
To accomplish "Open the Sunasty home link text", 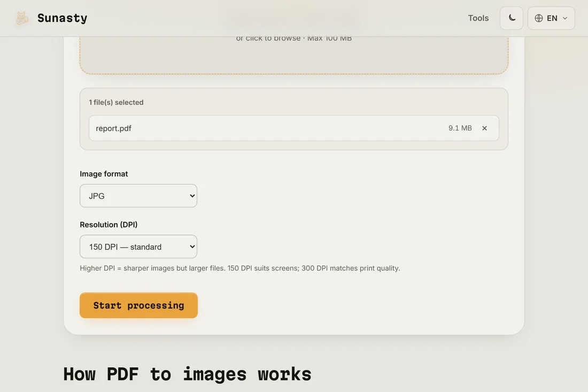I will [62, 18].
